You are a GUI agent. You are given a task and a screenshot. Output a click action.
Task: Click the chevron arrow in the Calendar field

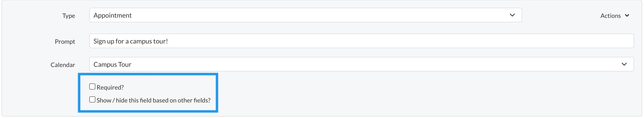click(624, 64)
